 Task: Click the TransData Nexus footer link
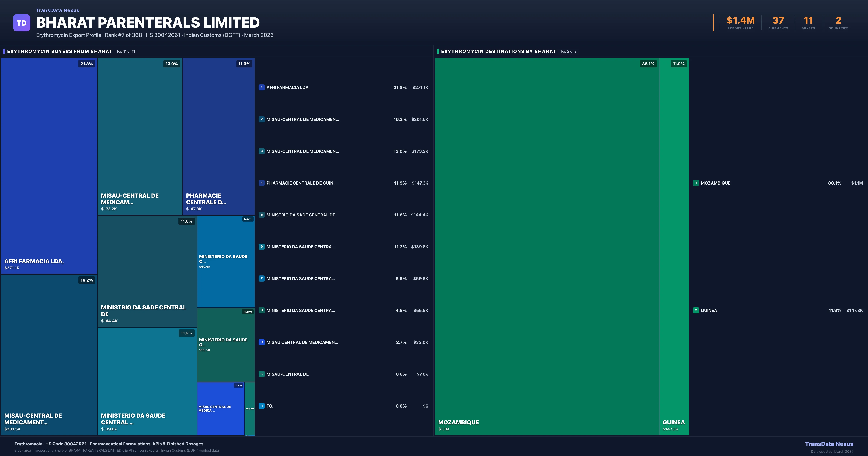tap(829, 444)
